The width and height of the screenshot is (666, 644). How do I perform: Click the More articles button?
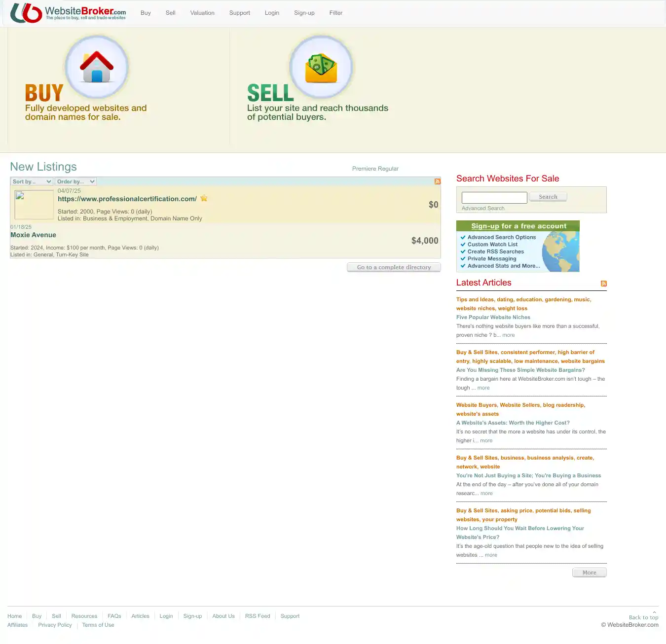click(589, 572)
